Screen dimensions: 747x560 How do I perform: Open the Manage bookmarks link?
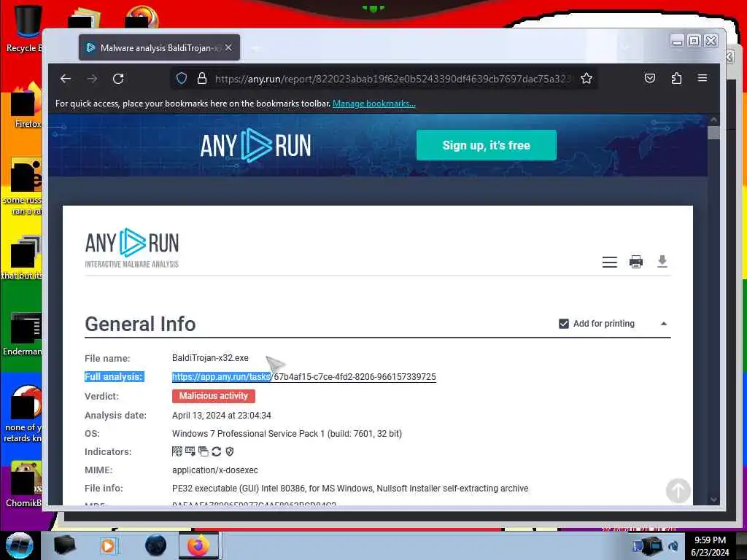click(x=374, y=104)
